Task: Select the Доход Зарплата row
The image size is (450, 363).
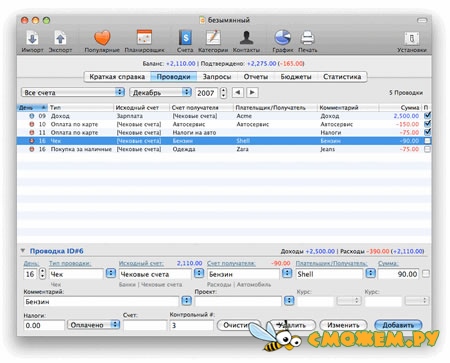Action: 224,116
